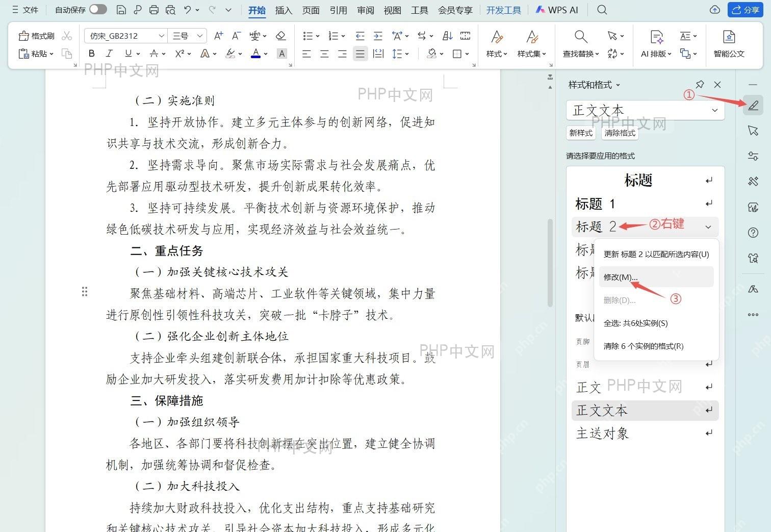Screen dimensions: 771x532
Task: Click the Bold formatting icon
Action: click(x=92, y=54)
